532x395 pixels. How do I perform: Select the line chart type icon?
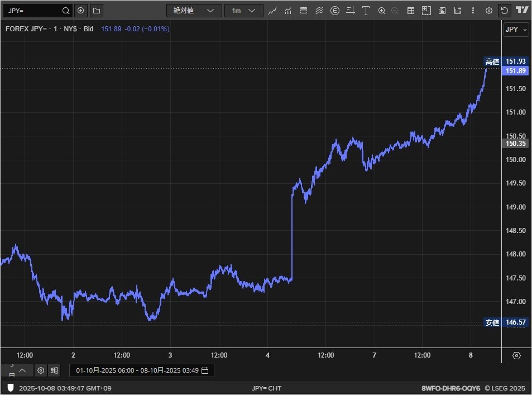click(x=272, y=11)
